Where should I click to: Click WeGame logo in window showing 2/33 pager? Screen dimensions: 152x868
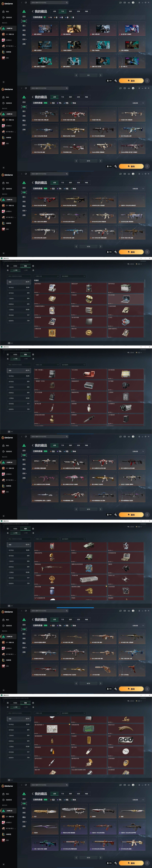tap(7, 89)
